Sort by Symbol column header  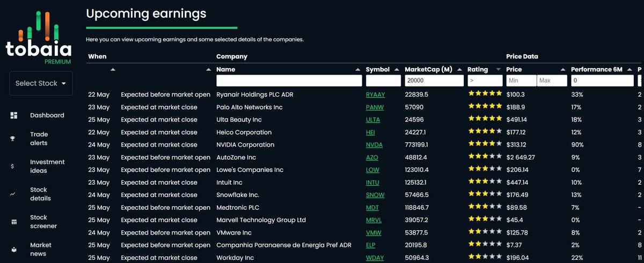[x=378, y=69]
